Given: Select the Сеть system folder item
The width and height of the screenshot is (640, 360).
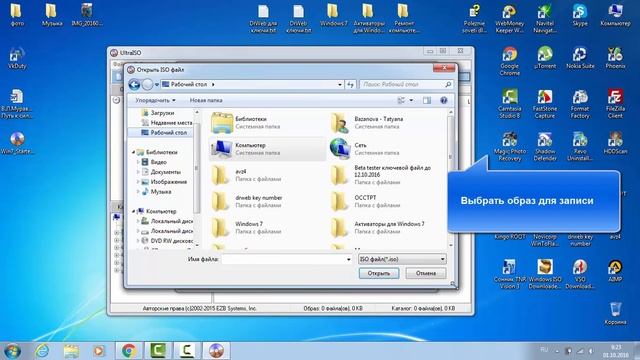Looking at the screenshot, I should point(387,149).
